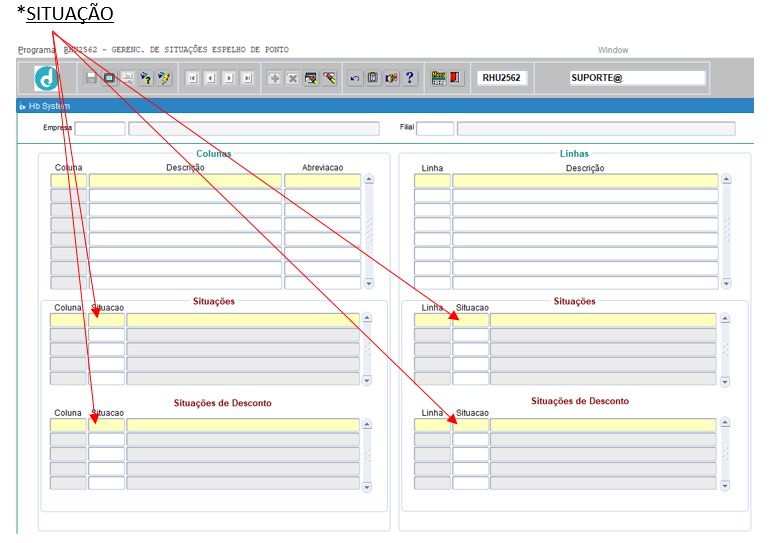Viewport: 776px width, 543px height.
Task: Click the screen monitor toolbar icon
Action: click(109, 78)
